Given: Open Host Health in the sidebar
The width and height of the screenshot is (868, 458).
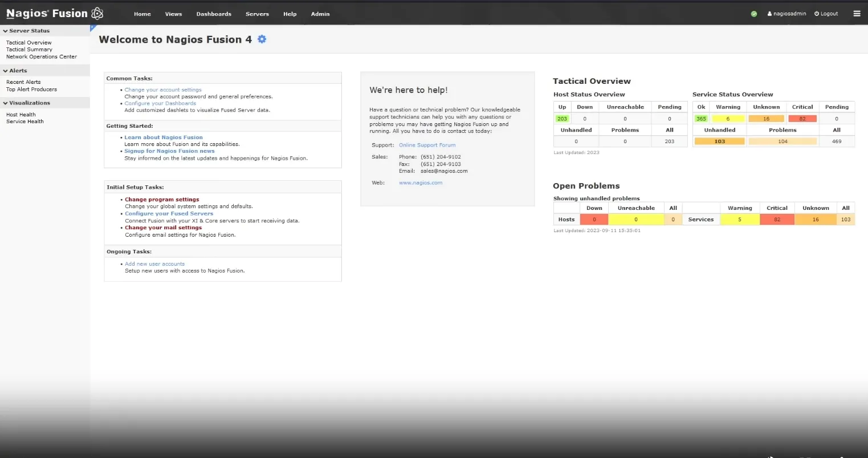Looking at the screenshot, I should 21,115.
